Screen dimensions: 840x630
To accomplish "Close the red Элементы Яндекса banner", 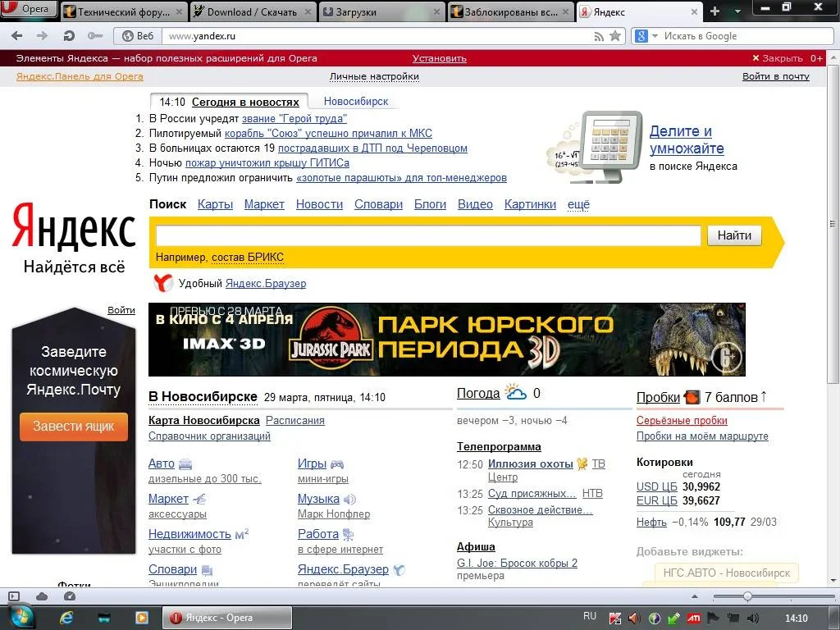I will tap(778, 58).
